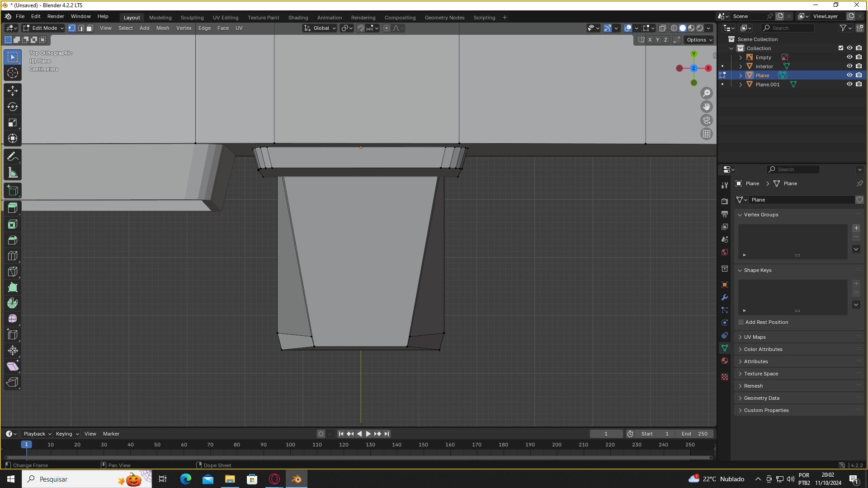Select the Move tool in toolbar
868x488 pixels.
(13, 91)
